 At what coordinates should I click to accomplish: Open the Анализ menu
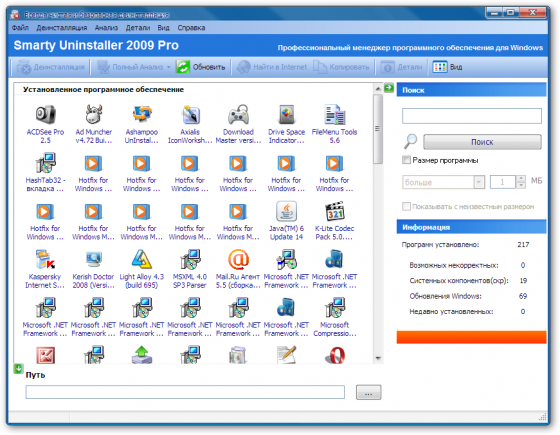point(106,28)
